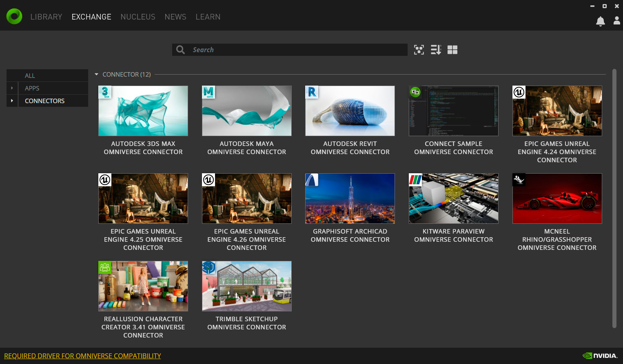Screen dimensions: 623x364
Task: Open the Unreal Engine 4.24 thumbnail
Action: click(557, 111)
